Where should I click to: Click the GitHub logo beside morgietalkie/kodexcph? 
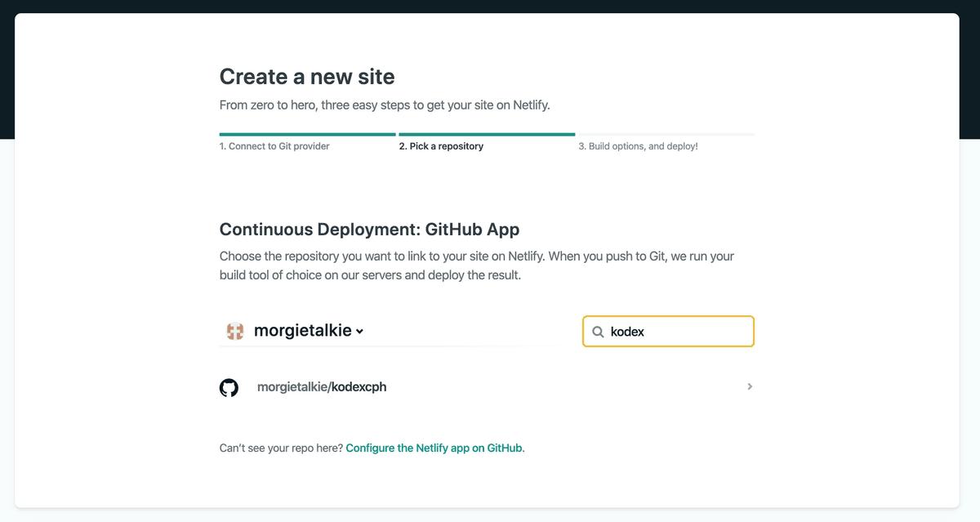(x=229, y=387)
